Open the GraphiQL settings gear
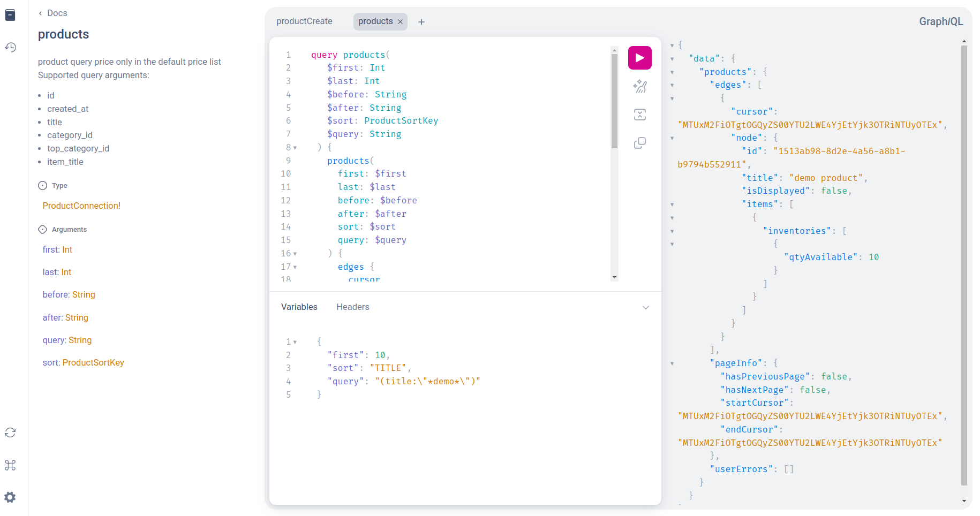The width and height of the screenshot is (980, 516). point(10,497)
